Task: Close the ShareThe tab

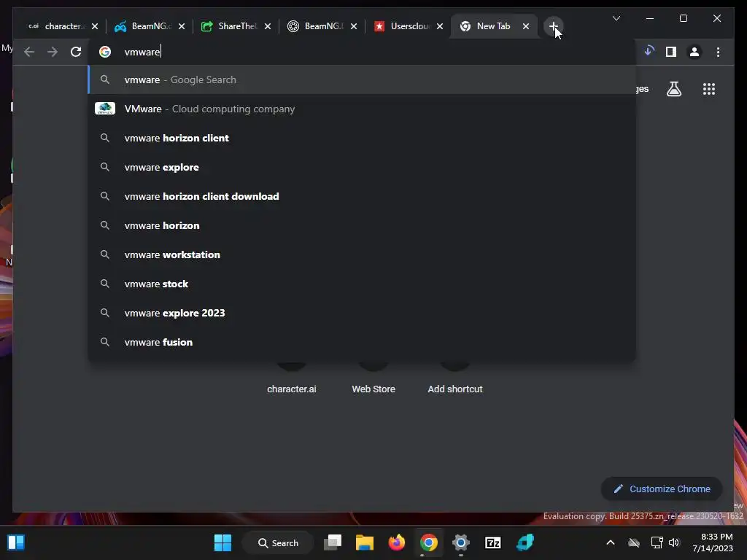Action: tap(268, 26)
